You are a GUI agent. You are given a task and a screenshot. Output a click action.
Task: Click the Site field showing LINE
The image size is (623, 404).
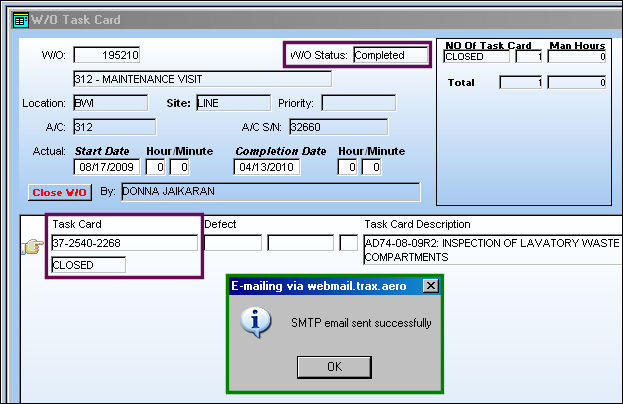click(x=233, y=103)
